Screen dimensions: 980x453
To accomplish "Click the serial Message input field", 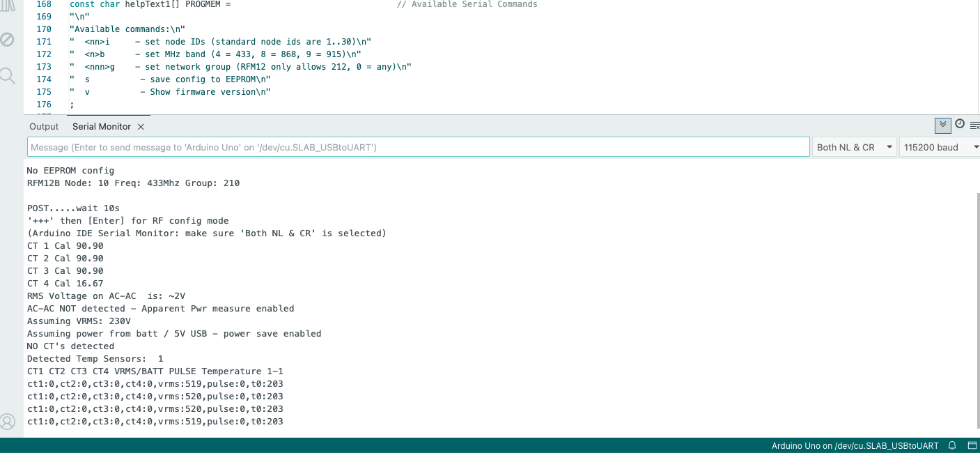I will click(418, 147).
